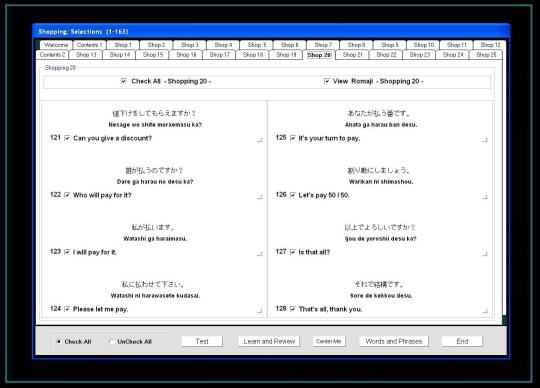Click romaji 'Watashi ni harawasete kudasai.'

(x=155, y=296)
